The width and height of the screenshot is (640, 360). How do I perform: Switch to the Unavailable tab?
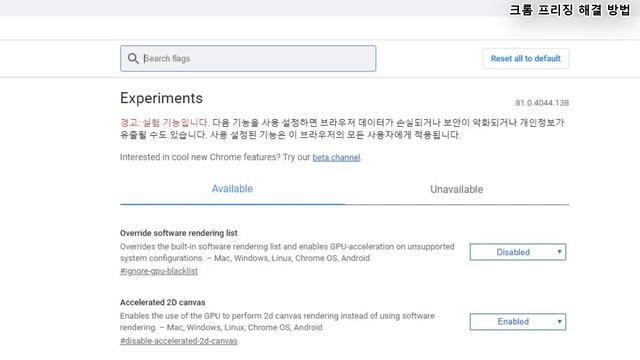pos(456,189)
